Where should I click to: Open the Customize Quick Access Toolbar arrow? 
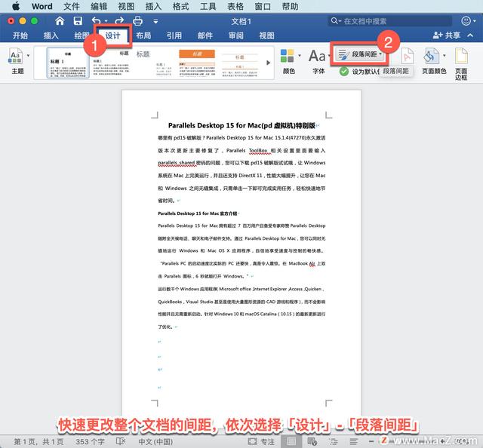click(x=156, y=22)
